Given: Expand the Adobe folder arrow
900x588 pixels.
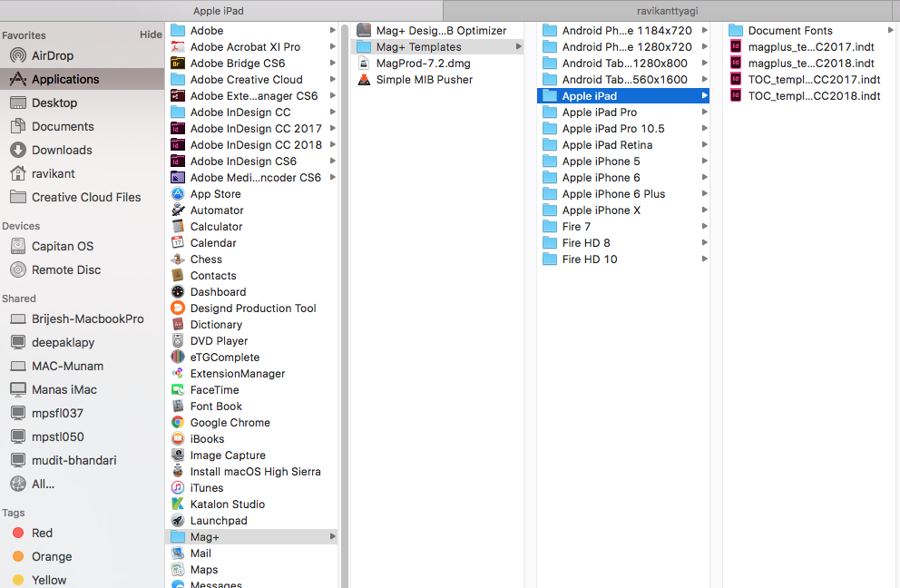Looking at the screenshot, I should 333,31.
